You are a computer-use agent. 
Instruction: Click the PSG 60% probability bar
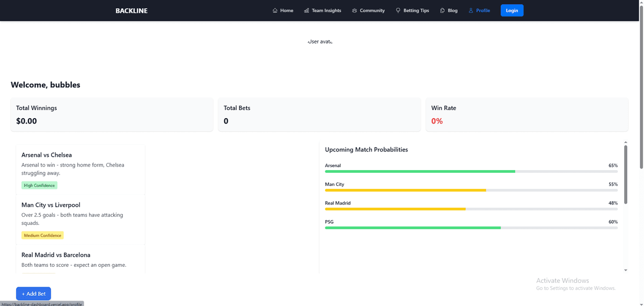[471, 228]
